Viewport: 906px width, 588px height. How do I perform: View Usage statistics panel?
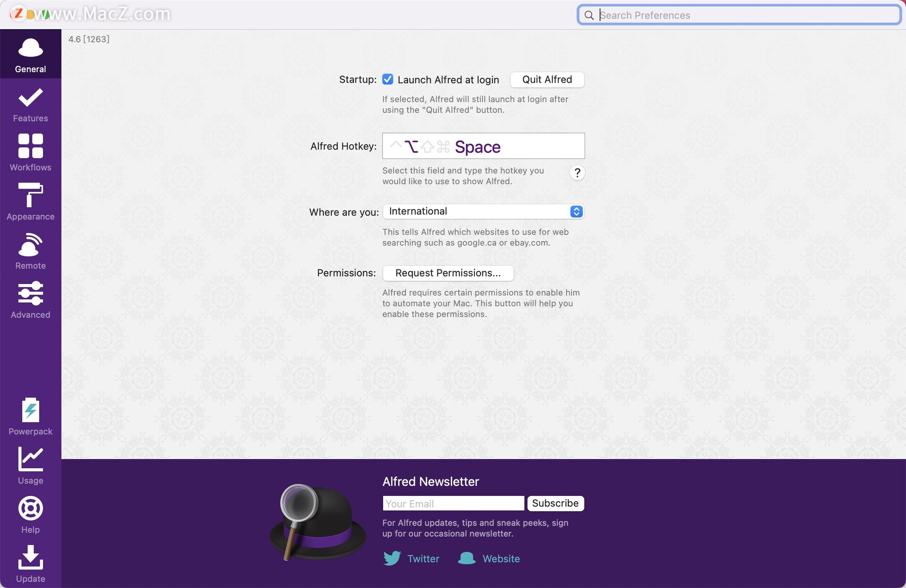coord(30,465)
